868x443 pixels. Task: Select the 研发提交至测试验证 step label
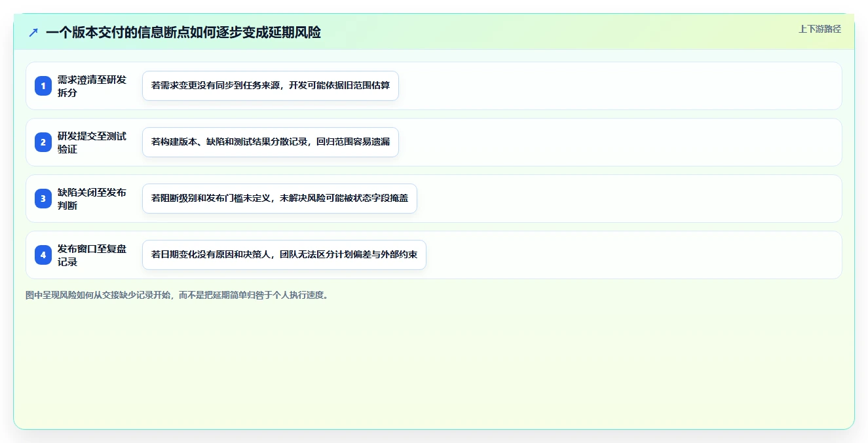point(92,142)
